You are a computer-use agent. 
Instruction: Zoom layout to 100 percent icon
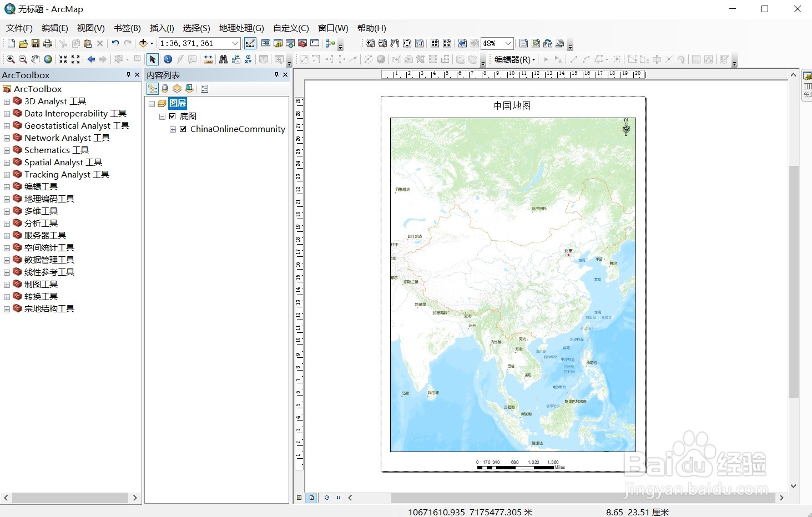coord(419,43)
